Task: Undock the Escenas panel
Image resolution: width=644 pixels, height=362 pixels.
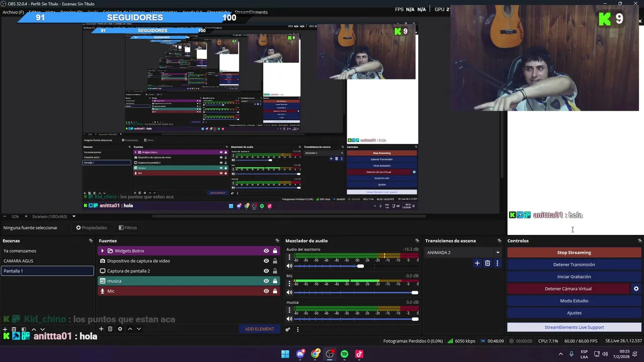Action: pyautogui.click(x=91, y=241)
